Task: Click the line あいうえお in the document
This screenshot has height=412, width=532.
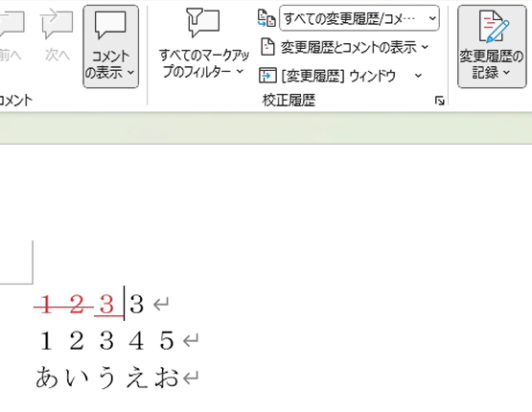Action: [x=107, y=378]
